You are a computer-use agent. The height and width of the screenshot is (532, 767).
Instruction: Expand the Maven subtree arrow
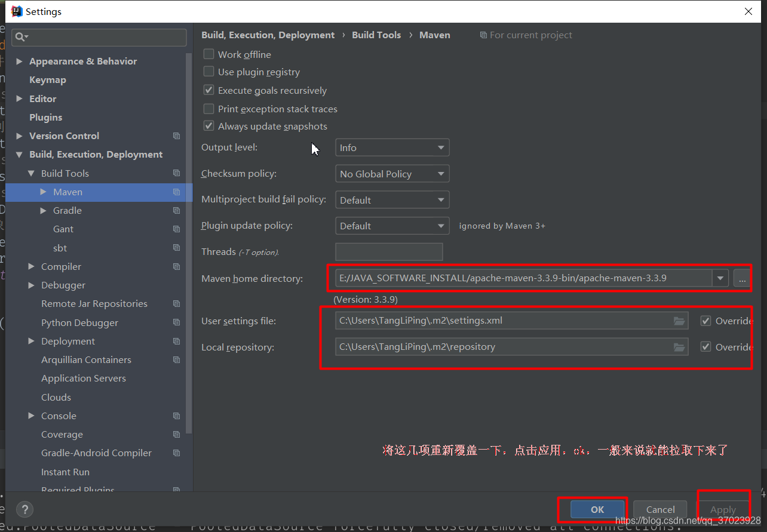pyautogui.click(x=43, y=192)
